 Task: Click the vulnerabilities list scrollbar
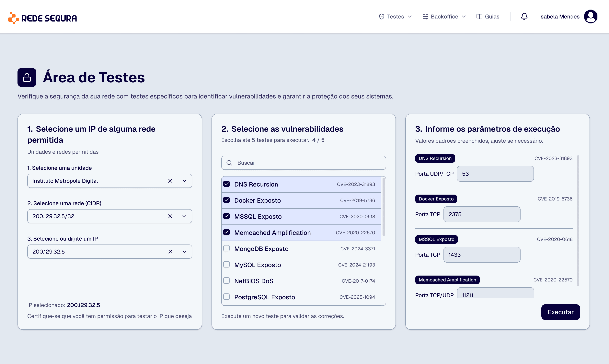click(384, 207)
